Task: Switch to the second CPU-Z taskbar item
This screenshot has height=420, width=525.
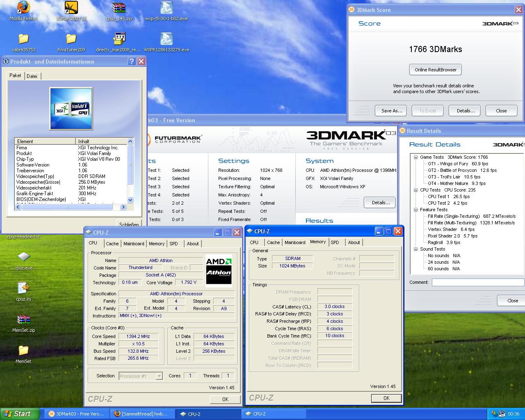Action: [x=274, y=414]
